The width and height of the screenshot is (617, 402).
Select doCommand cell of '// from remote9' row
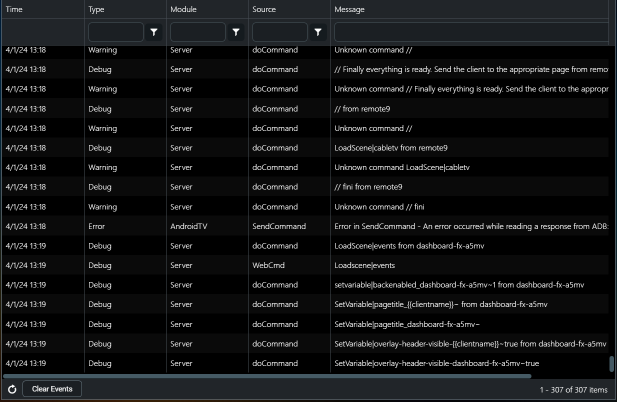[x=275, y=109]
